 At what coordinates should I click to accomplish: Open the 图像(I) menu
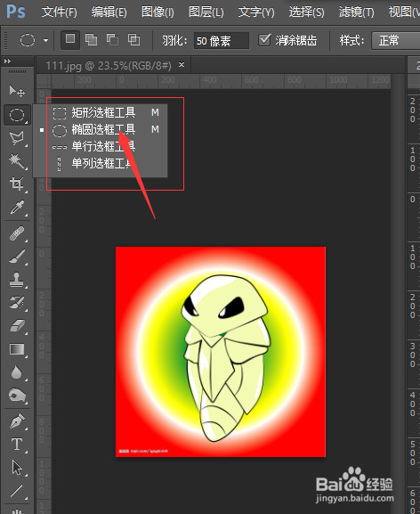(x=157, y=12)
